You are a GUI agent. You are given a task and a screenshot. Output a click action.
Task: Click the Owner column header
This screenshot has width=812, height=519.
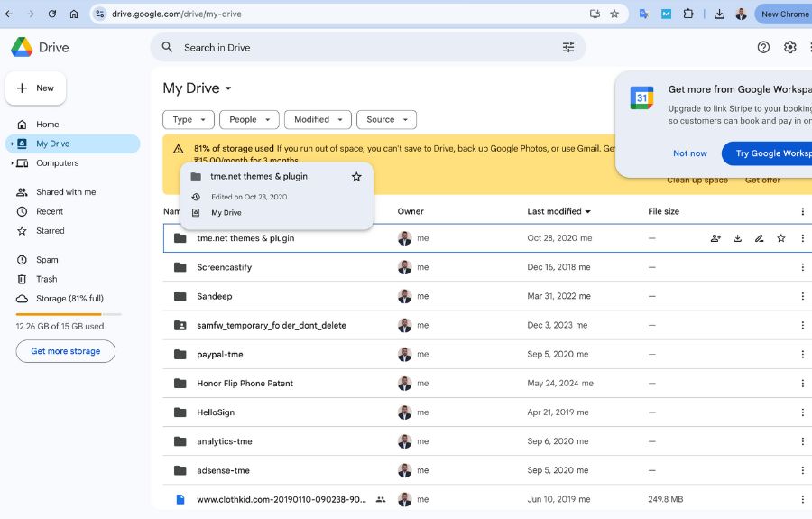coord(411,211)
